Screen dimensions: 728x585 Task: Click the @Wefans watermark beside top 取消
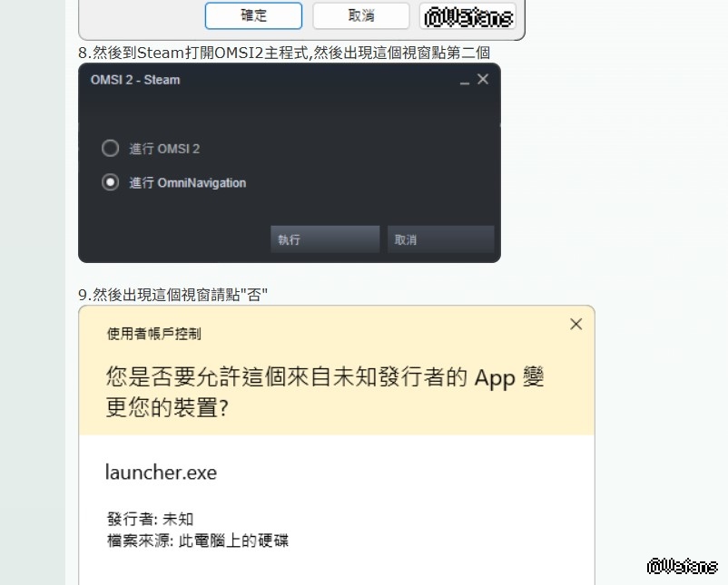(468, 16)
